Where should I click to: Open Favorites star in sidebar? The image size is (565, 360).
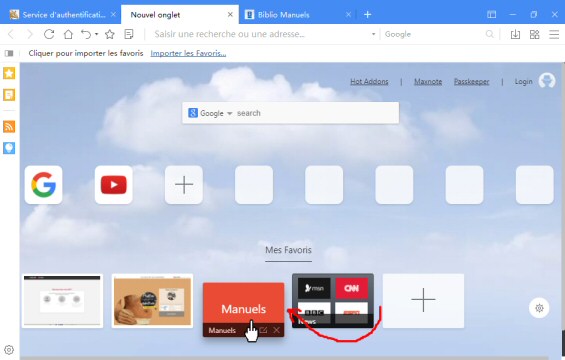pos(9,74)
